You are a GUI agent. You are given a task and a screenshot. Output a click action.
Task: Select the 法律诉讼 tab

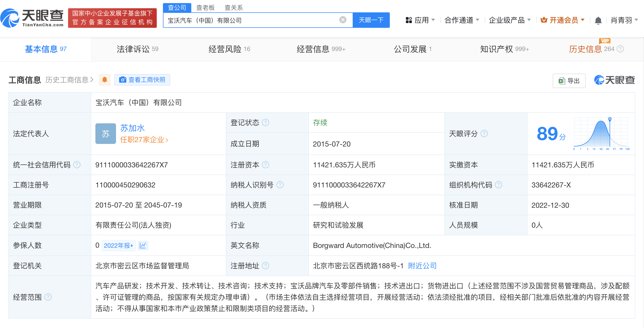coord(137,49)
